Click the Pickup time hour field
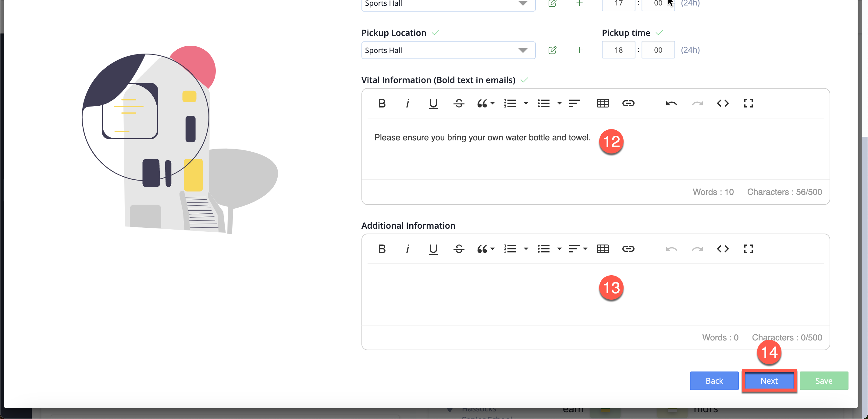 618,50
